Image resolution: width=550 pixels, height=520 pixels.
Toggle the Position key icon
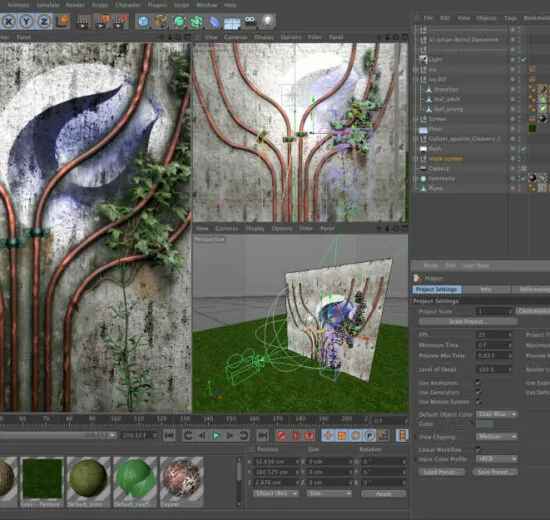coord(328,435)
